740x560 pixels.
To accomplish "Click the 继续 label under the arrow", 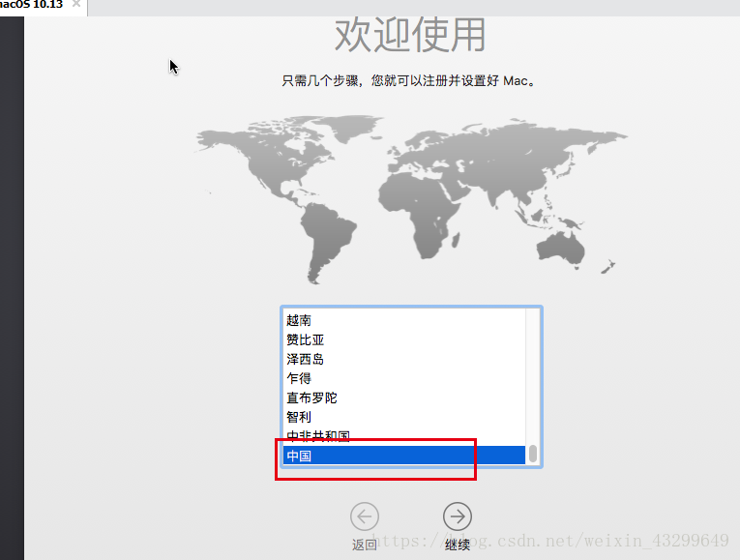I will pos(458,545).
